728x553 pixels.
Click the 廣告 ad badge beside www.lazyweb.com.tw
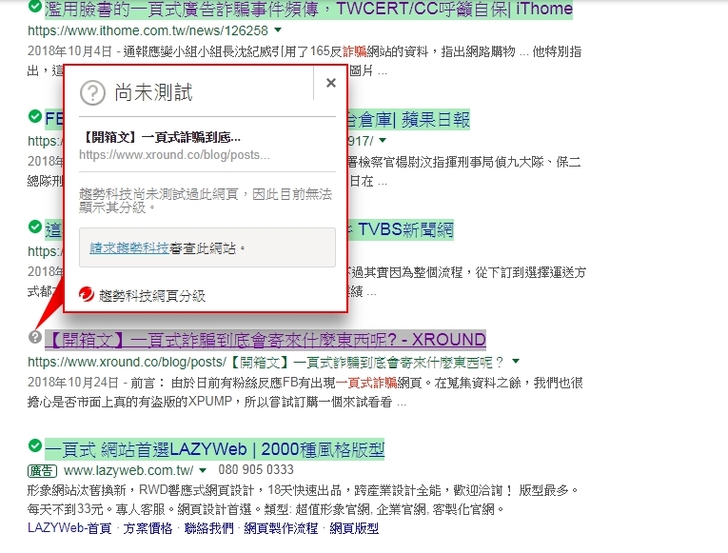pyautogui.click(x=42, y=471)
